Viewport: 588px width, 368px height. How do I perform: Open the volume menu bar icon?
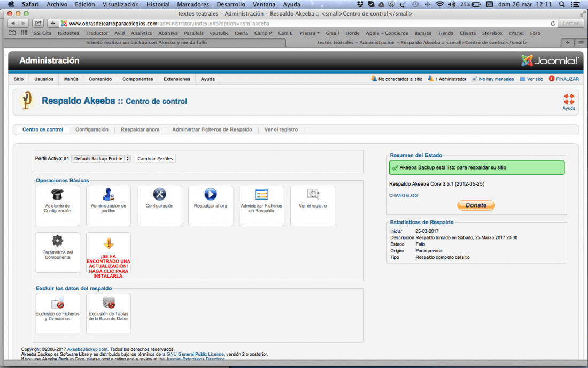pos(452,4)
